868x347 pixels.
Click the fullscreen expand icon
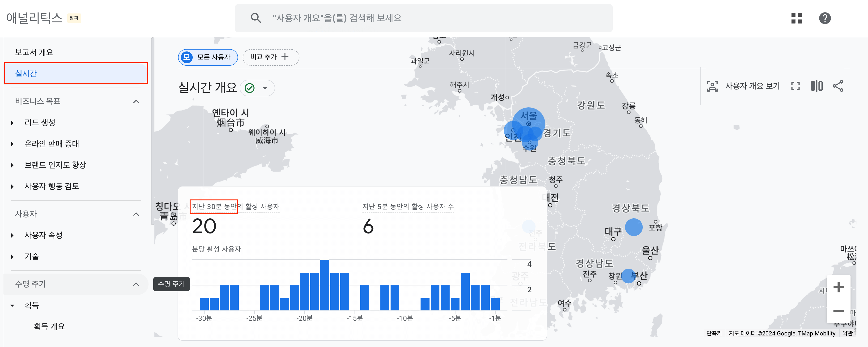(795, 86)
